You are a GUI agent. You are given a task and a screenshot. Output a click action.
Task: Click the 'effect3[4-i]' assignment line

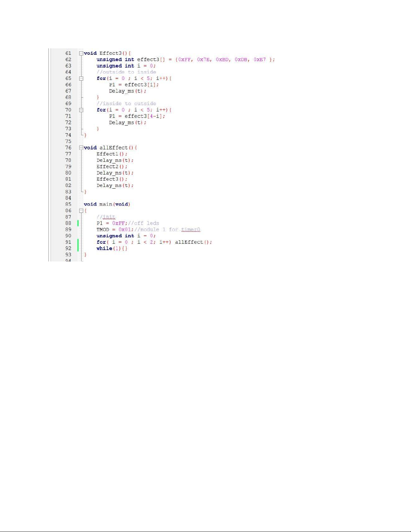137,116
